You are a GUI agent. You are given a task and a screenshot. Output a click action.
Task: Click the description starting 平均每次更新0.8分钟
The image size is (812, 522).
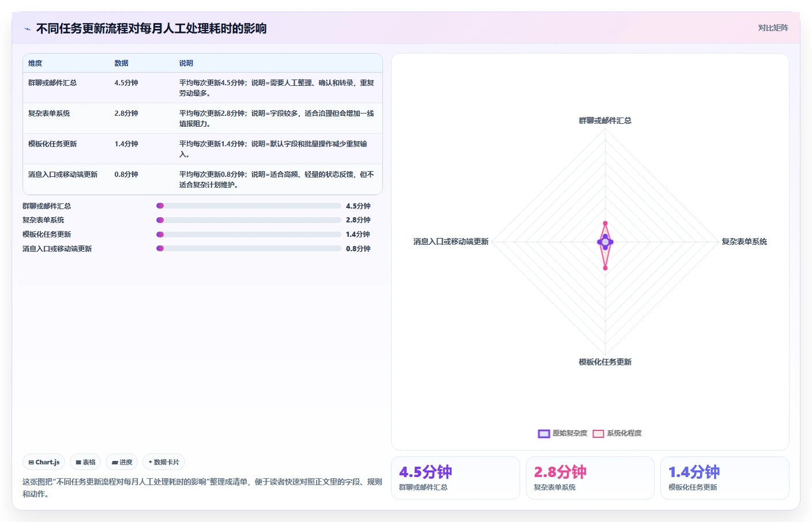[x=277, y=180]
